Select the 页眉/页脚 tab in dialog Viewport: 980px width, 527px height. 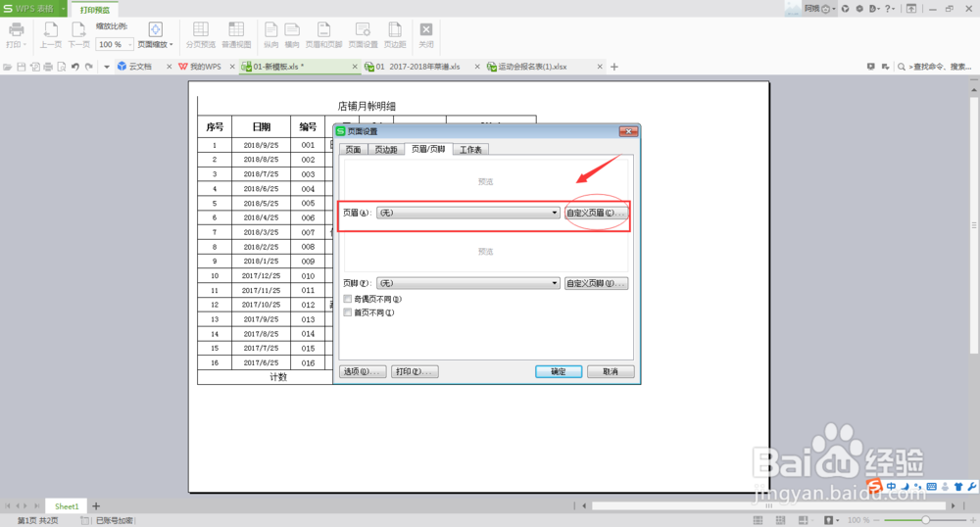pos(428,149)
